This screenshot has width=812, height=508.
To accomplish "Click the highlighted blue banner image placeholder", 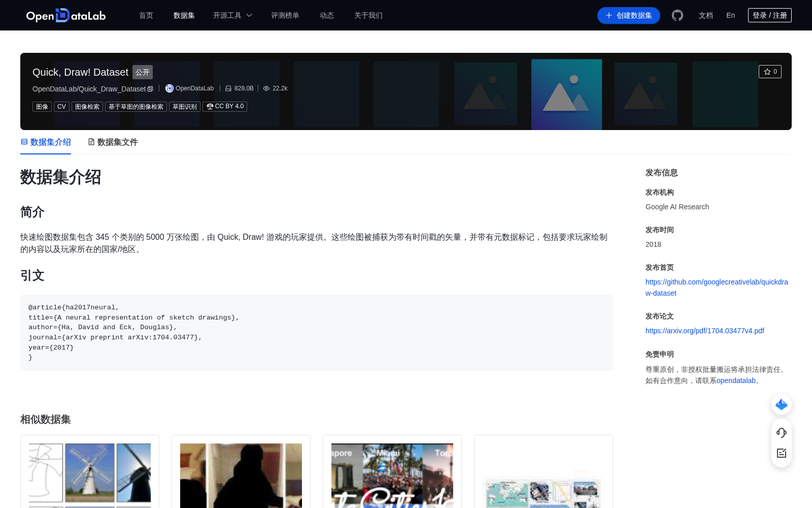I will point(566,94).
